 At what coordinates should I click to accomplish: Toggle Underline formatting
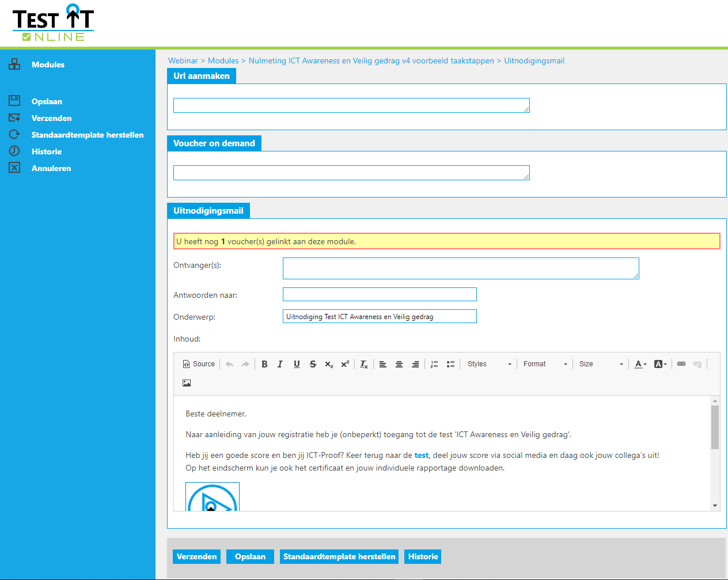[x=297, y=364]
